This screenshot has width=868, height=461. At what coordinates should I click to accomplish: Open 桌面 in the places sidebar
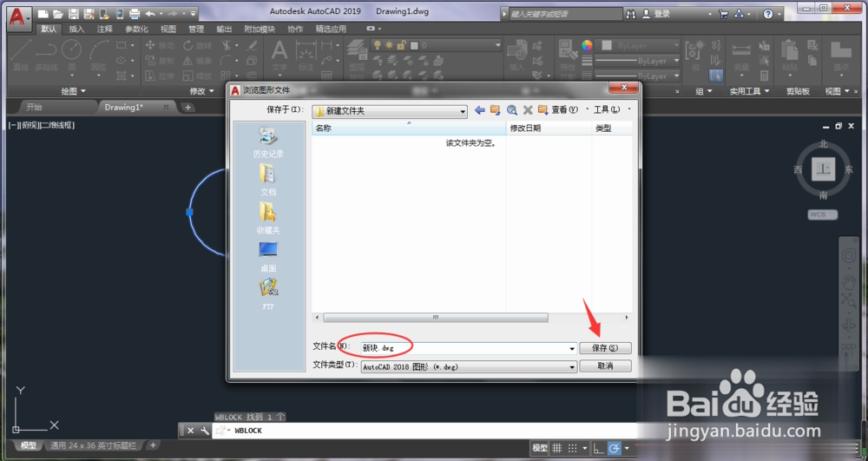tap(268, 256)
